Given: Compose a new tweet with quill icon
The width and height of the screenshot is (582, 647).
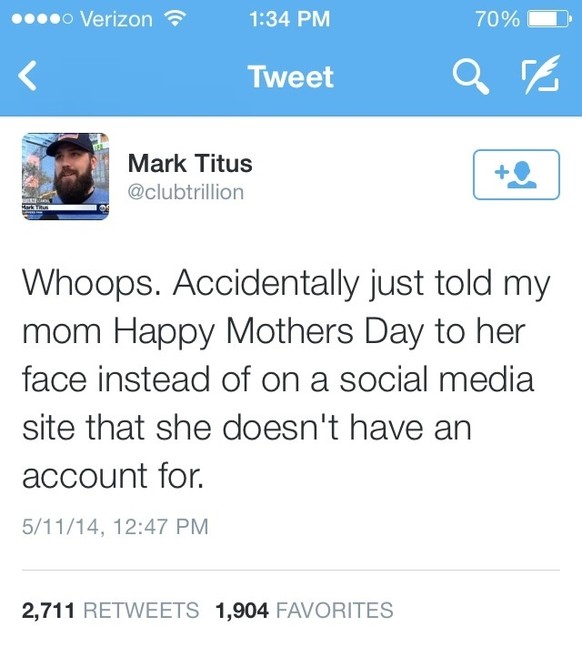Looking at the screenshot, I should click(x=541, y=75).
